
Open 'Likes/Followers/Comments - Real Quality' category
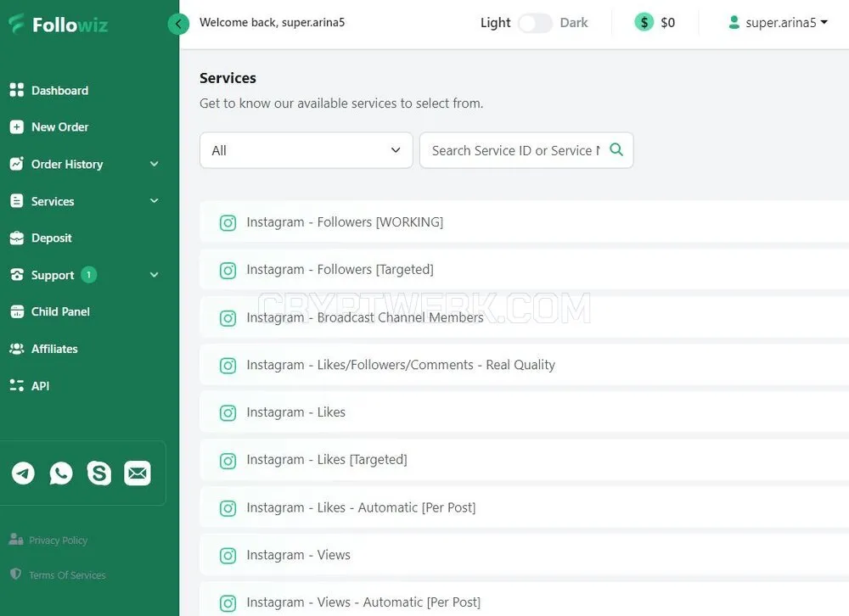tap(524, 365)
